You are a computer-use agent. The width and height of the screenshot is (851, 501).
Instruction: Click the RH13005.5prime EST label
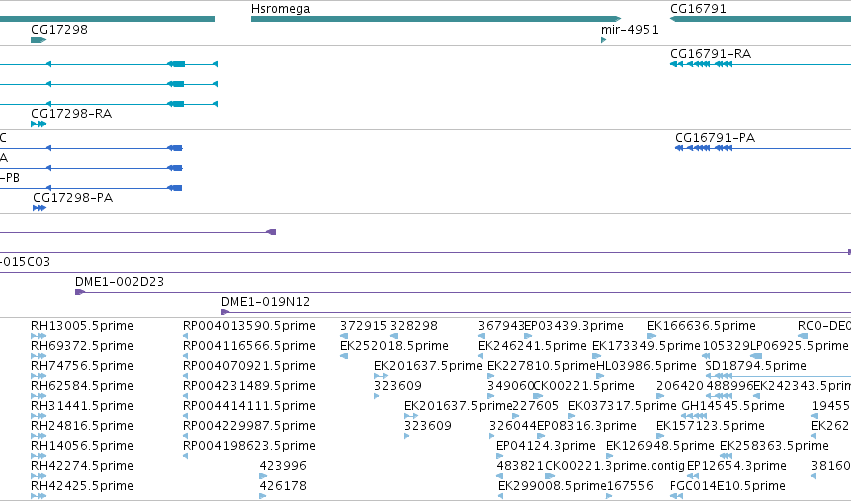[x=82, y=326]
